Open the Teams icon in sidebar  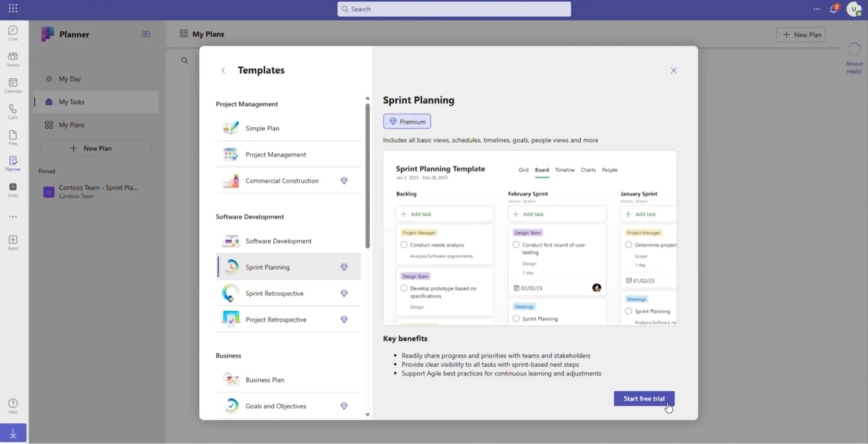pyautogui.click(x=12, y=58)
